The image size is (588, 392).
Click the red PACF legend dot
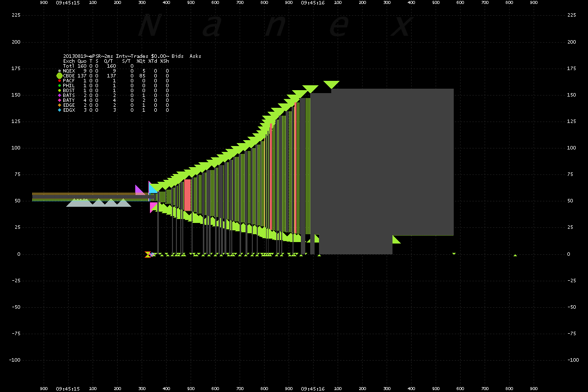click(x=59, y=81)
